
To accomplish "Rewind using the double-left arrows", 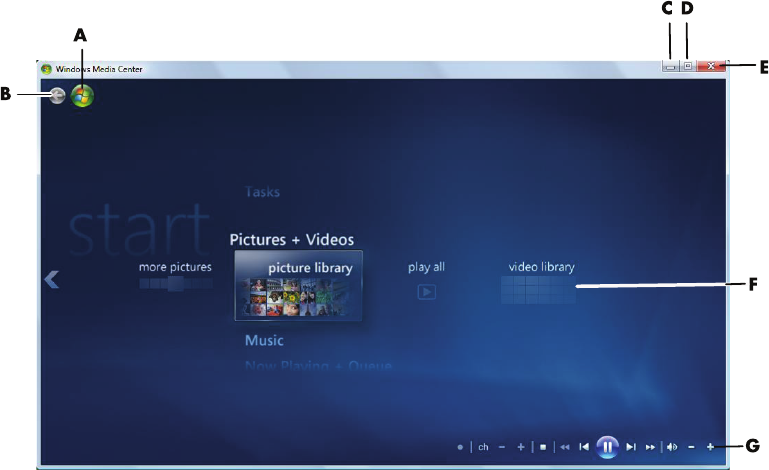I will click(565, 447).
